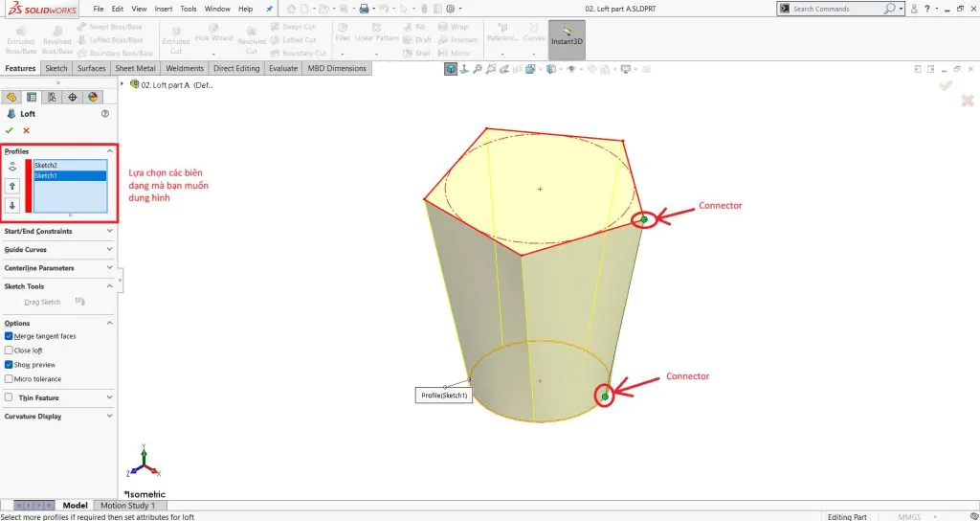
Task: Open Loft help question mark icon
Action: coord(105,114)
